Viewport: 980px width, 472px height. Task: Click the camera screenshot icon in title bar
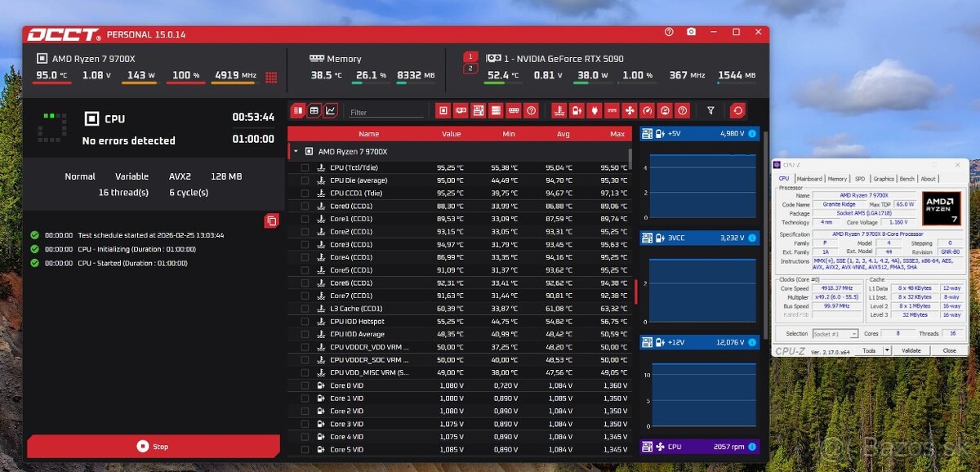(x=691, y=32)
